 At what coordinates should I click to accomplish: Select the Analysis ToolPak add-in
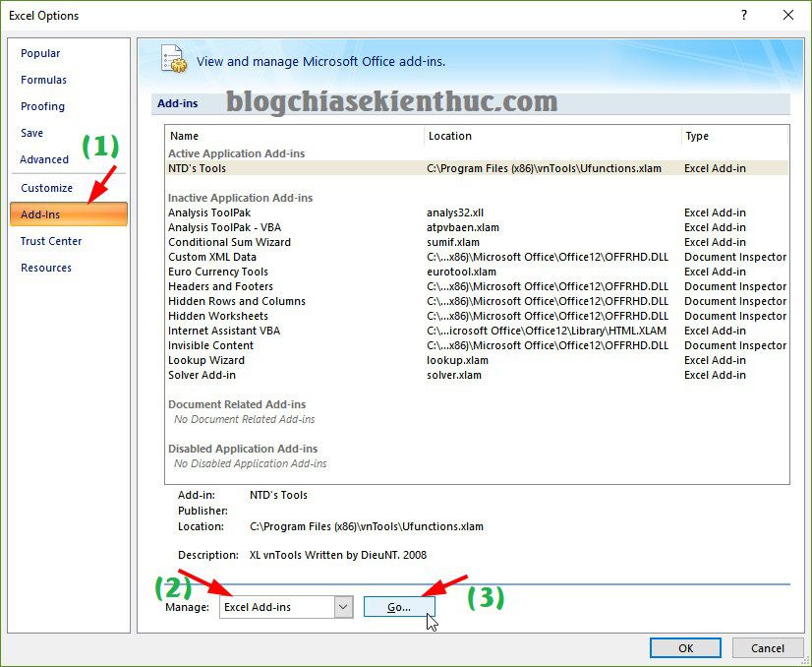click(209, 212)
